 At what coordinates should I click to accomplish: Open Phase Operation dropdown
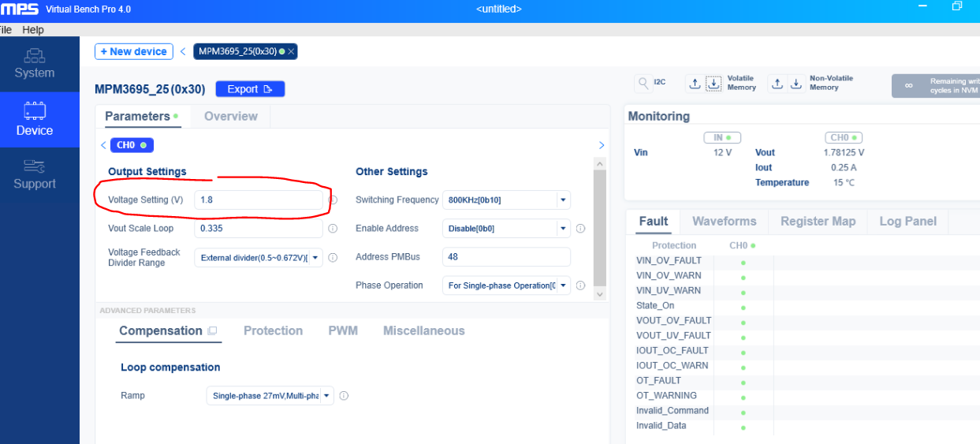coord(506,285)
